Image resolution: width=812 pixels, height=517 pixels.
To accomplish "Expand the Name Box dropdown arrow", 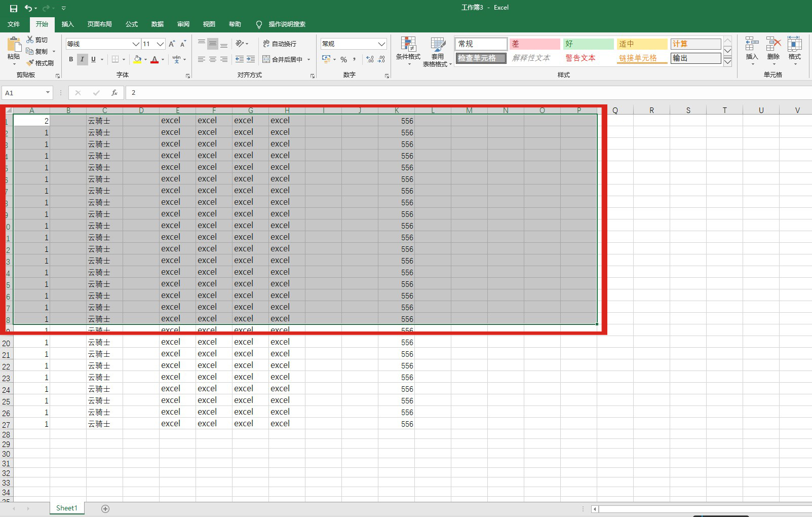I will pos(48,93).
